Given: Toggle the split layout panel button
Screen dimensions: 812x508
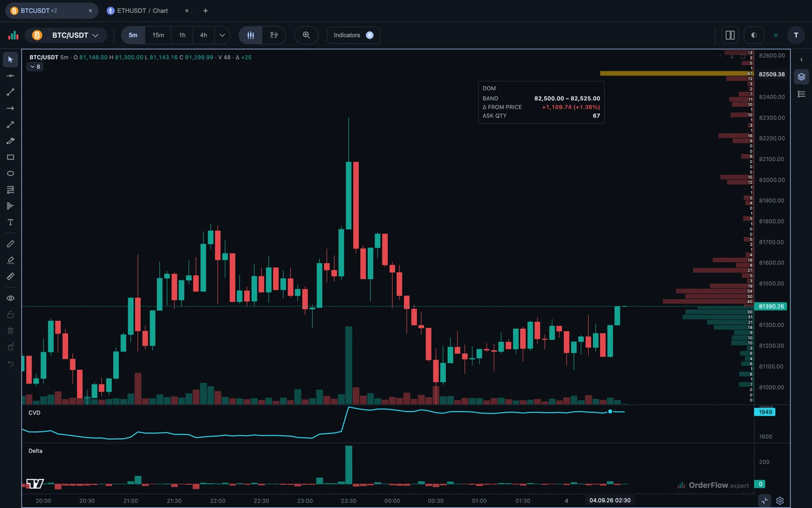Looking at the screenshot, I should click(x=730, y=35).
